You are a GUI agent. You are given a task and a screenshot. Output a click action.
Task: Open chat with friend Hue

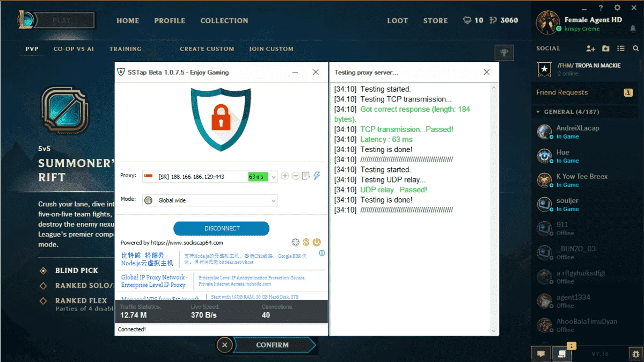[585, 156]
